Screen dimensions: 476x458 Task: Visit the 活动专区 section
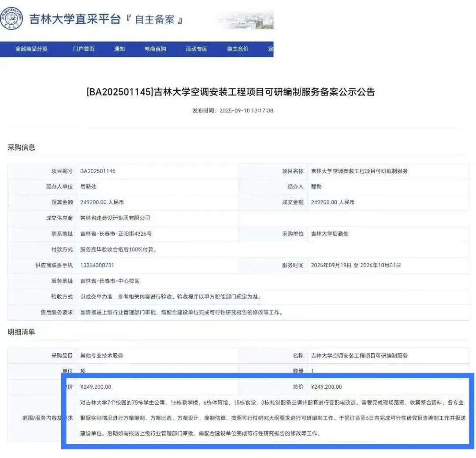(196, 49)
